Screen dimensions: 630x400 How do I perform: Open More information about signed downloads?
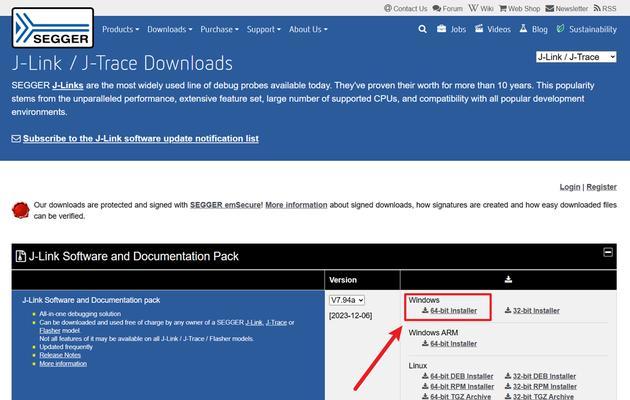(x=296, y=205)
